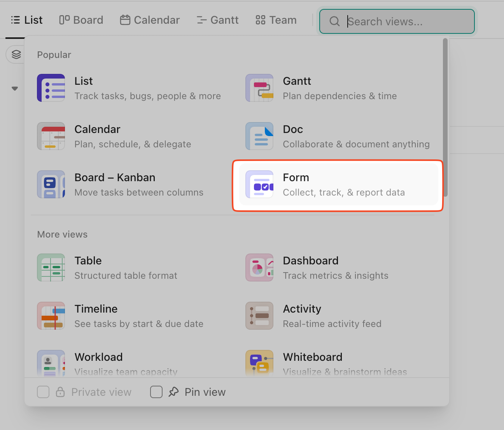Viewport: 504px width, 430px height.
Task: Enable the Private view checkbox
Action: [43, 392]
